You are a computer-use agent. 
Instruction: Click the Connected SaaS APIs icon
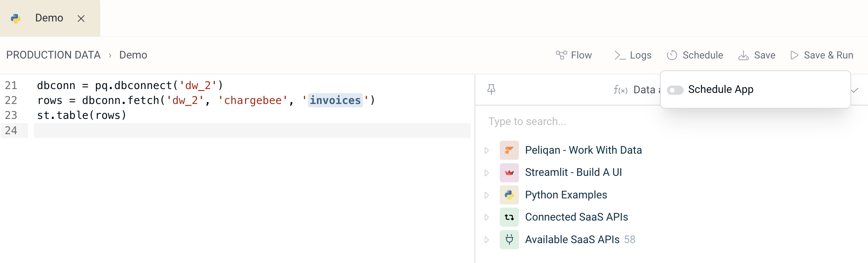[x=509, y=217]
